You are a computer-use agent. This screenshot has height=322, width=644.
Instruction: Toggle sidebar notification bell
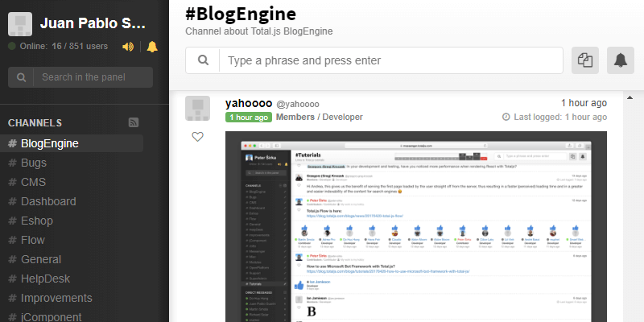(152, 47)
